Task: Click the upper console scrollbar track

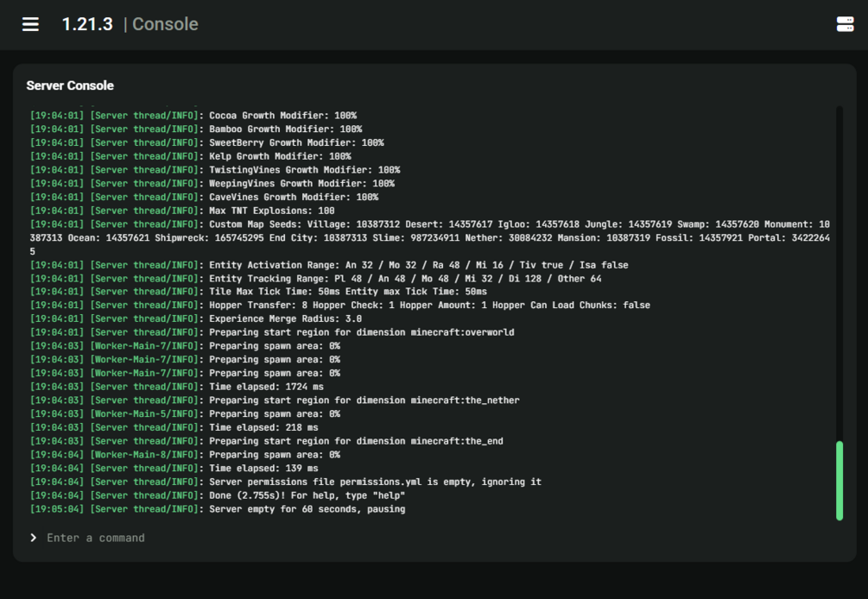Action: point(839,259)
